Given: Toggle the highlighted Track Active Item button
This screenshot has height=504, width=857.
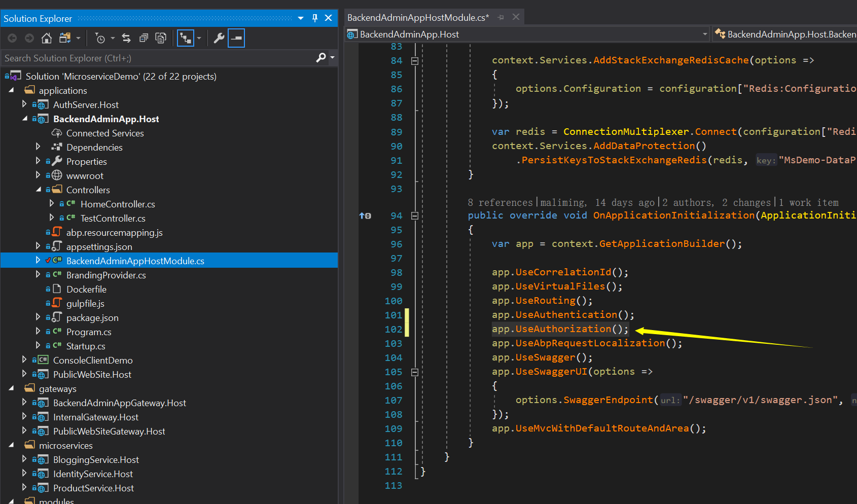Looking at the screenshot, I should coord(187,38).
